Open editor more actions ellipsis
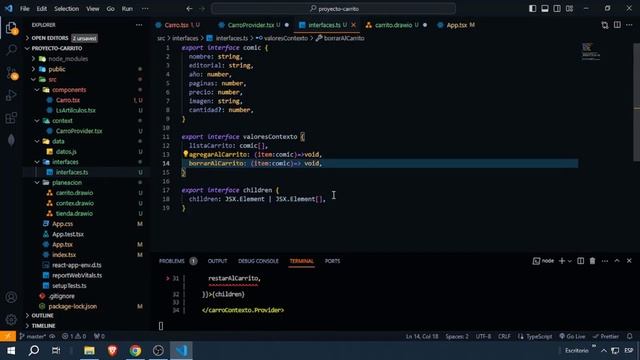 click(629, 25)
